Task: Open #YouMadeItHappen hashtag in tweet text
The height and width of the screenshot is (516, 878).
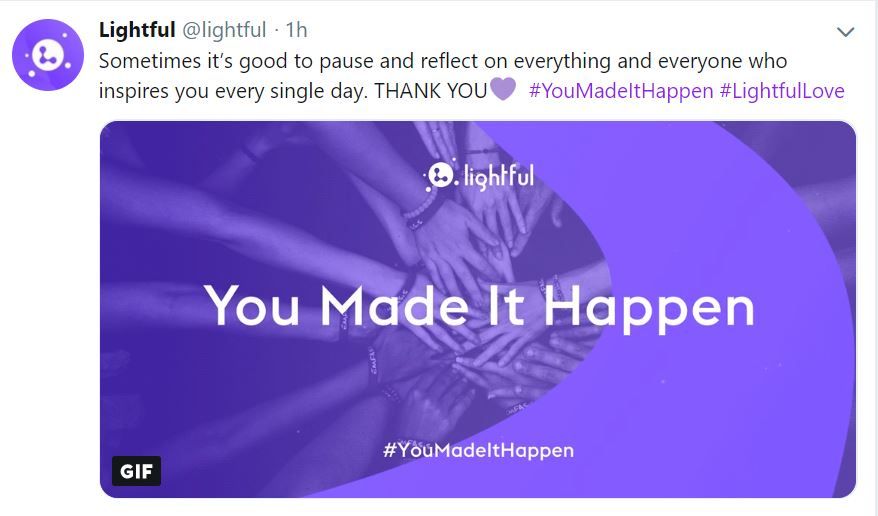Action: tap(620, 91)
